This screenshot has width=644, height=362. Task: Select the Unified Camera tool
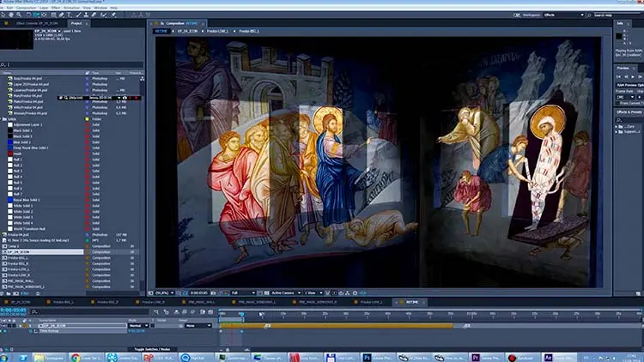click(x=36, y=15)
